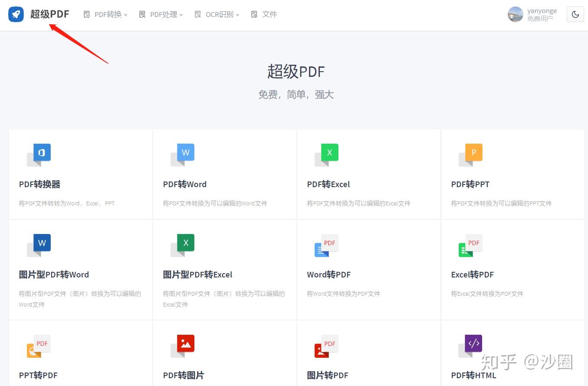Click the 免费，简单，强大 tagline
This screenshot has height=386, width=588.
point(296,95)
